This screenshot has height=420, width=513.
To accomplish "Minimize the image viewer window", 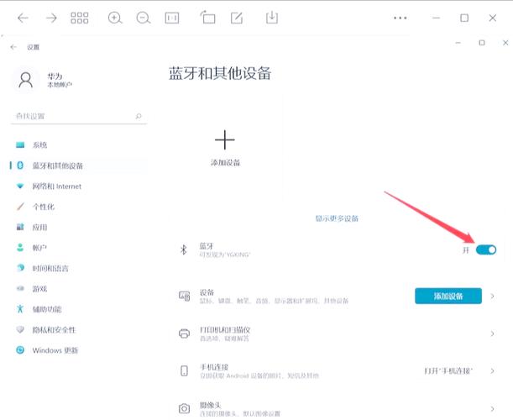I will point(436,18).
